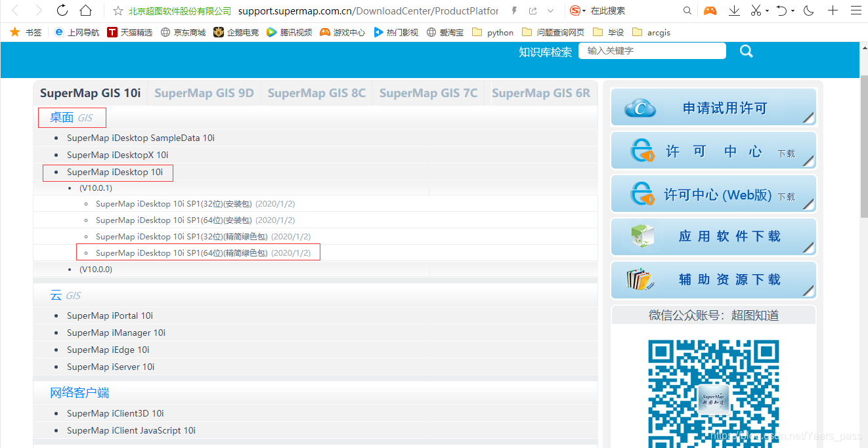The image size is (868, 448).
Task: Go forward with the browser forward arrow
Action: pos(39,10)
